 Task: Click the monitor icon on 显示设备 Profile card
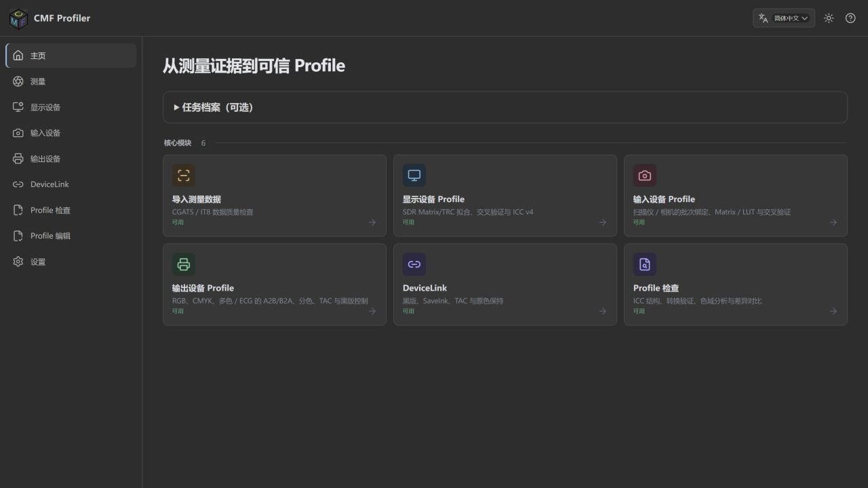pyautogui.click(x=414, y=176)
